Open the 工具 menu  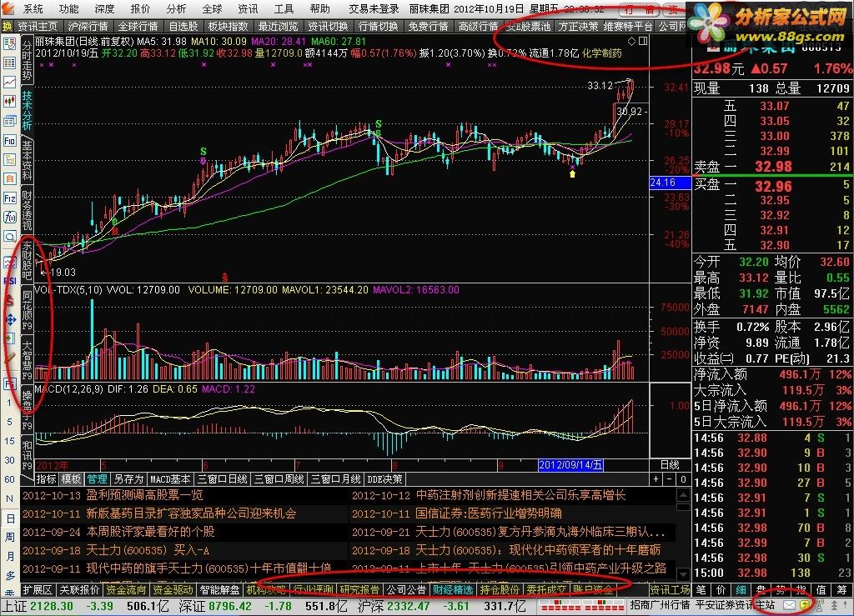[x=284, y=8]
